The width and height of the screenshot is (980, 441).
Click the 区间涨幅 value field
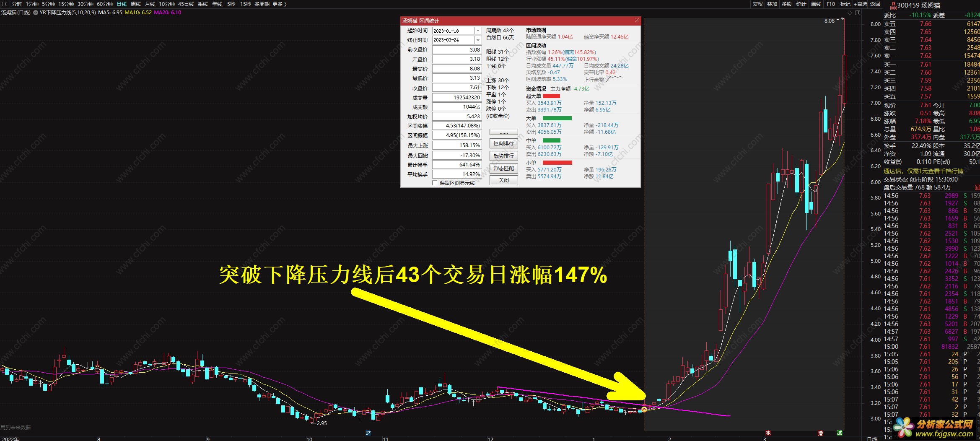(x=456, y=126)
